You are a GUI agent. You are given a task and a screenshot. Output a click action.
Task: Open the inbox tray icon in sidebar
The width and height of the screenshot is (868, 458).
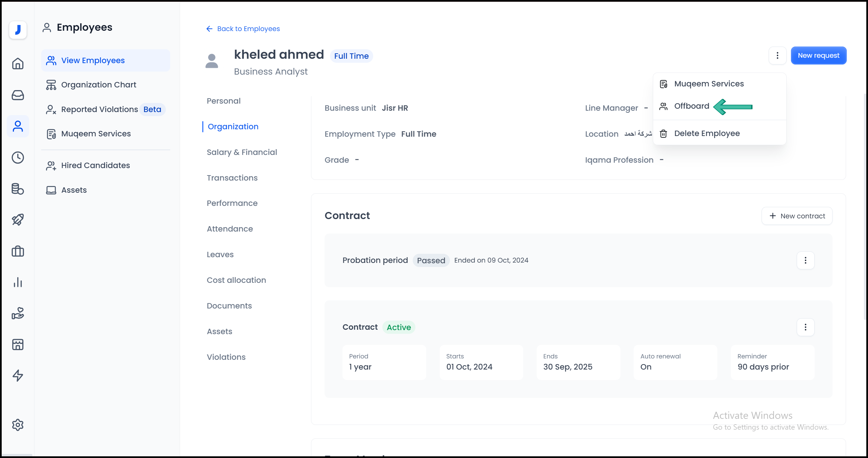click(18, 95)
